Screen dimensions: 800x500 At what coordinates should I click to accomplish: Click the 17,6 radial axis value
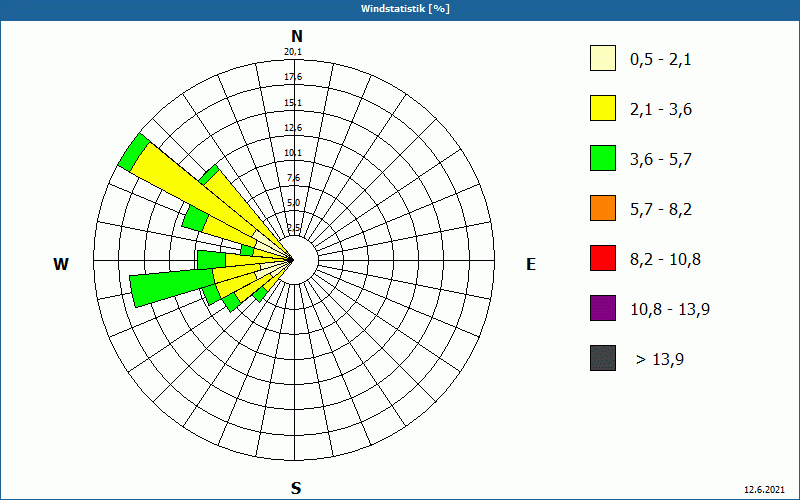tap(293, 77)
